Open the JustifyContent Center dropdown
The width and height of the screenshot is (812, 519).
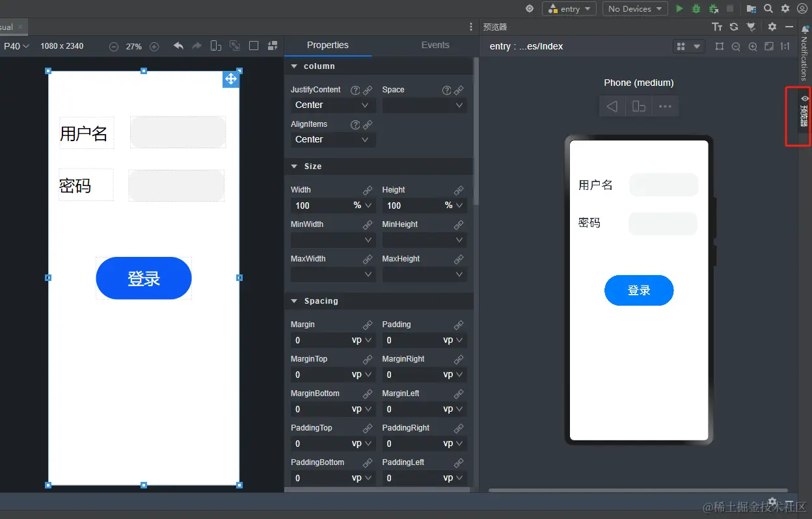[333, 105]
